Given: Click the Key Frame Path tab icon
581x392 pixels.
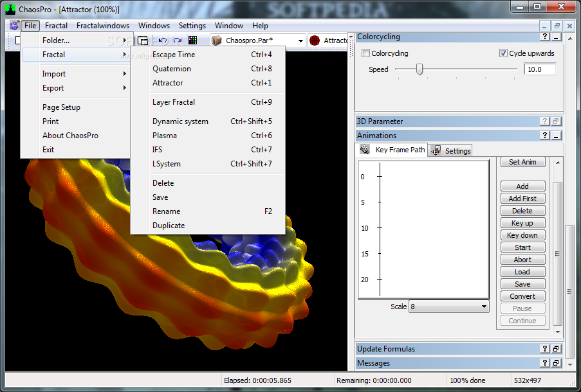Looking at the screenshot, I should pyautogui.click(x=365, y=149).
